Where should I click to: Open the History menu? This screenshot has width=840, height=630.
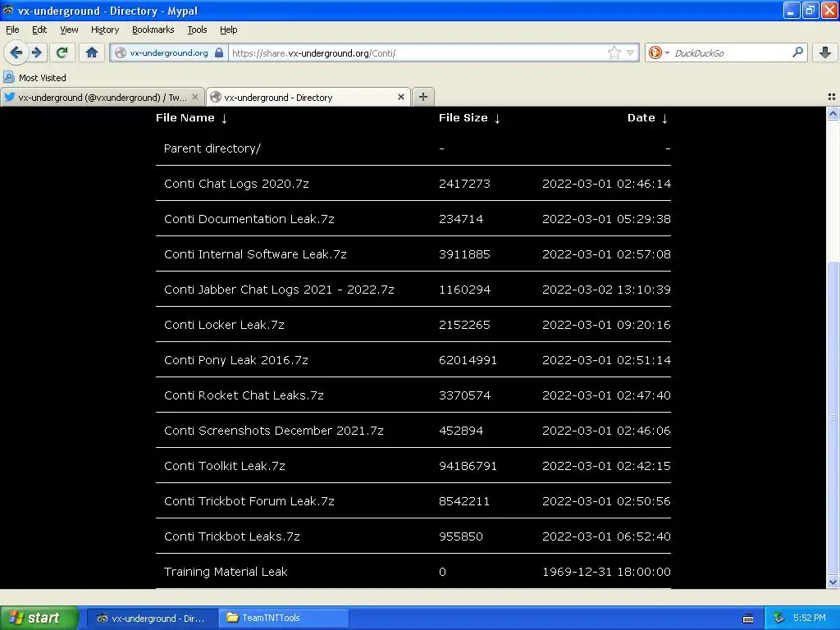pyautogui.click(x=104, y=30)
